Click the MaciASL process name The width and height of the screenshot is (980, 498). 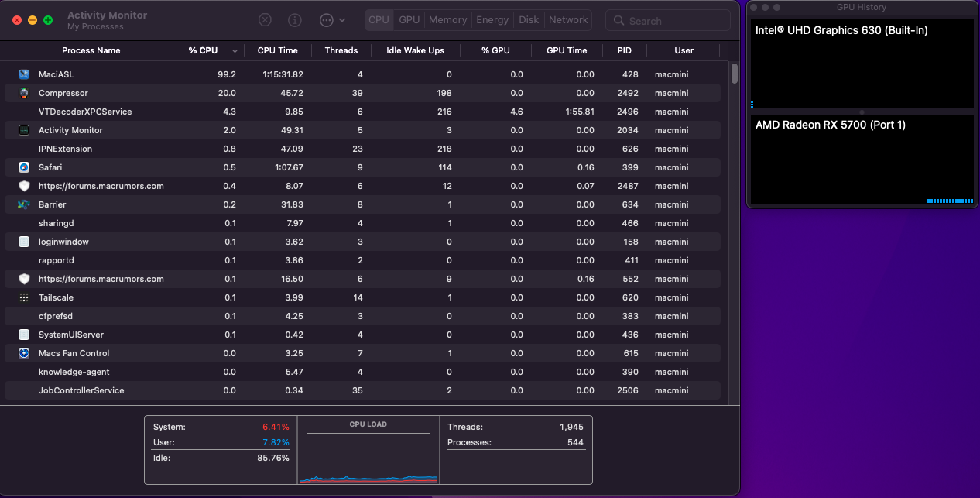pyautogui.click(x=57, y=74)
